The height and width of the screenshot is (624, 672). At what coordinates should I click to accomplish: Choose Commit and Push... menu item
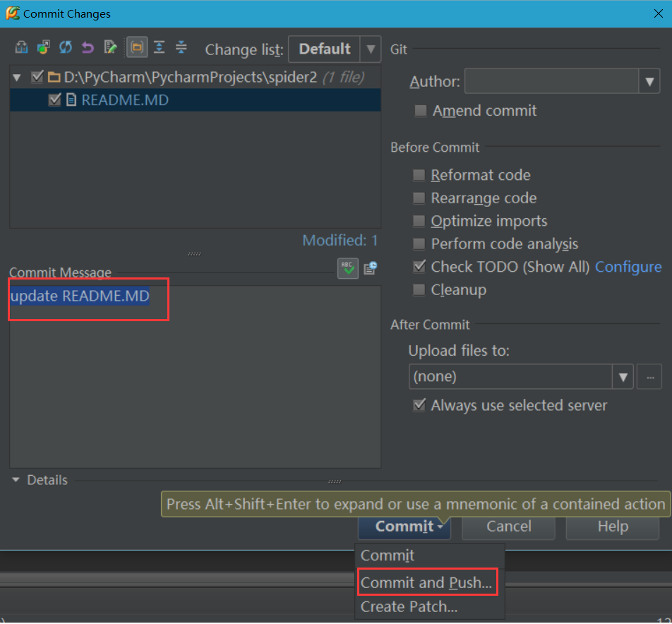[430, 582]
